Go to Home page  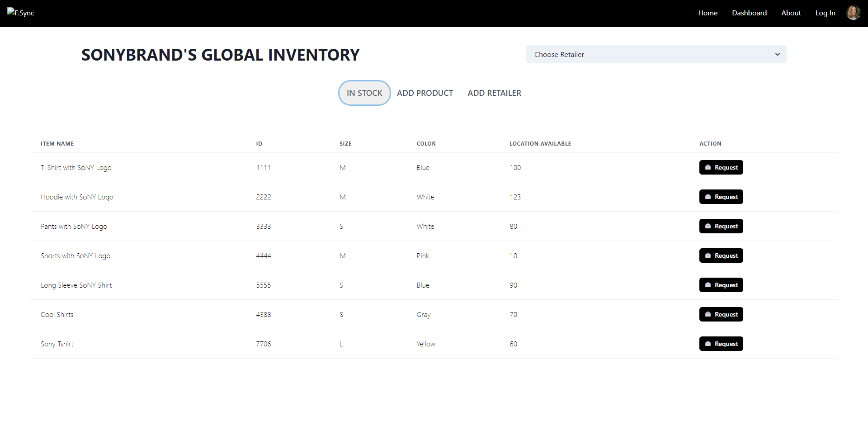coord(708,13)
